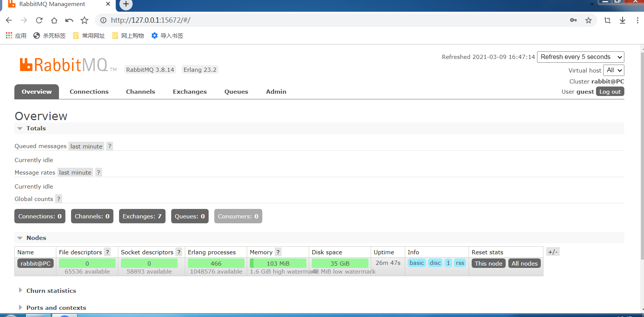Click the Memory 103 MiB usage bar

(278, 263)
